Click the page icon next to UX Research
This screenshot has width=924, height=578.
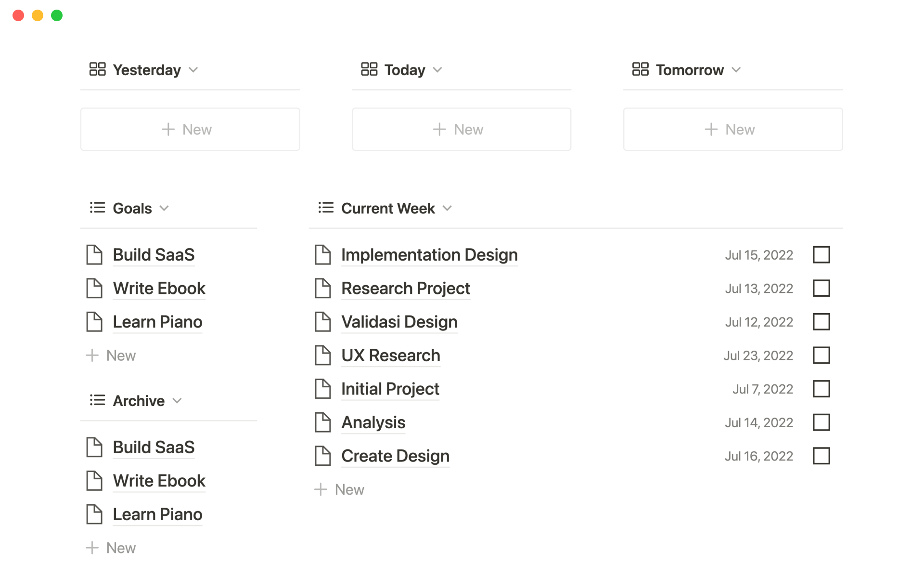coord(322,355)
